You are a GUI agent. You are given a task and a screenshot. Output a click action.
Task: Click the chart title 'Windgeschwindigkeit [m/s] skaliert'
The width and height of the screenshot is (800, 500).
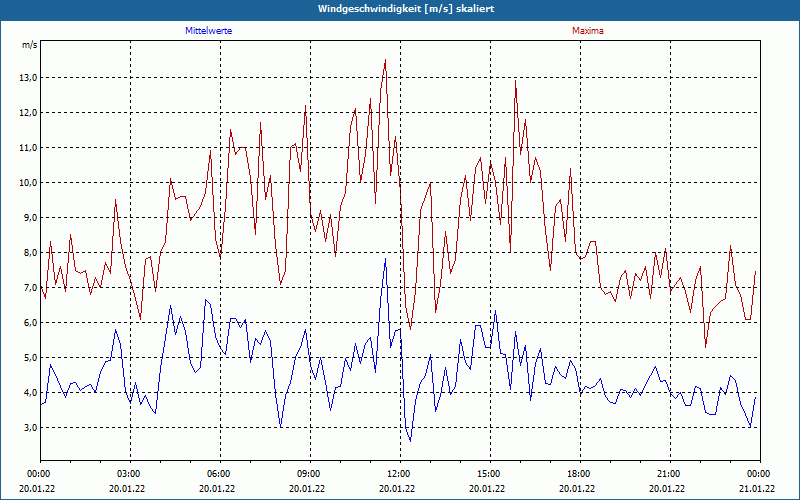pos(406,9)
